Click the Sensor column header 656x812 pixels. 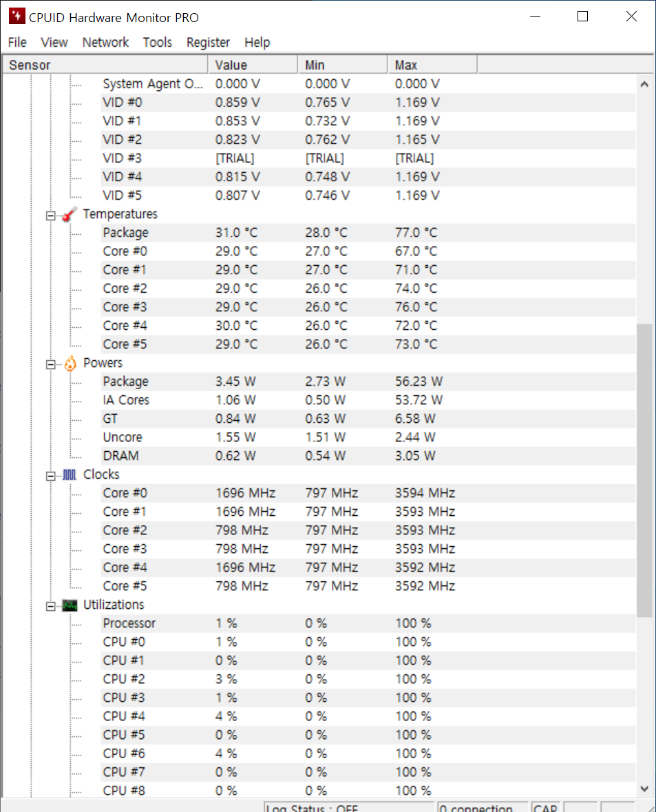[105, 65]
